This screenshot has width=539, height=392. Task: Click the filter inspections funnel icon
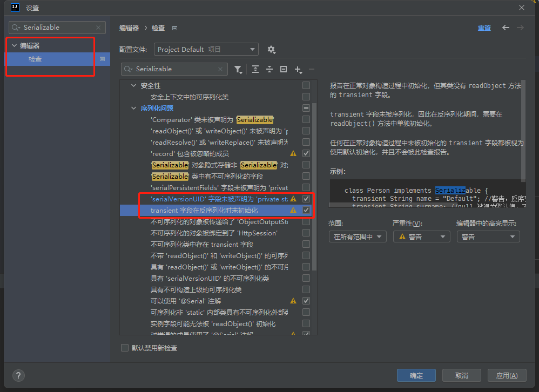[x=238, y=69]
